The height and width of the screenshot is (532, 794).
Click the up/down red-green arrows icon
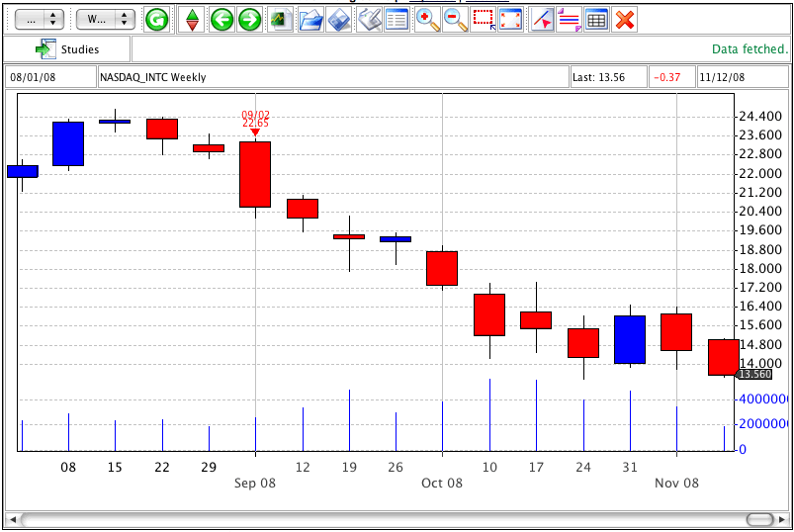[x=192, y=19]
